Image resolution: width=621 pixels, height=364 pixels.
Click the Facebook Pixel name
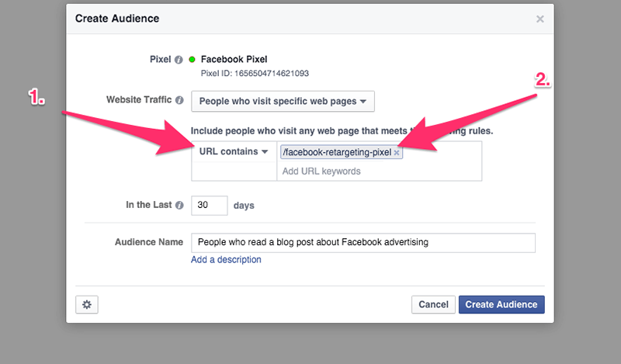234,59
